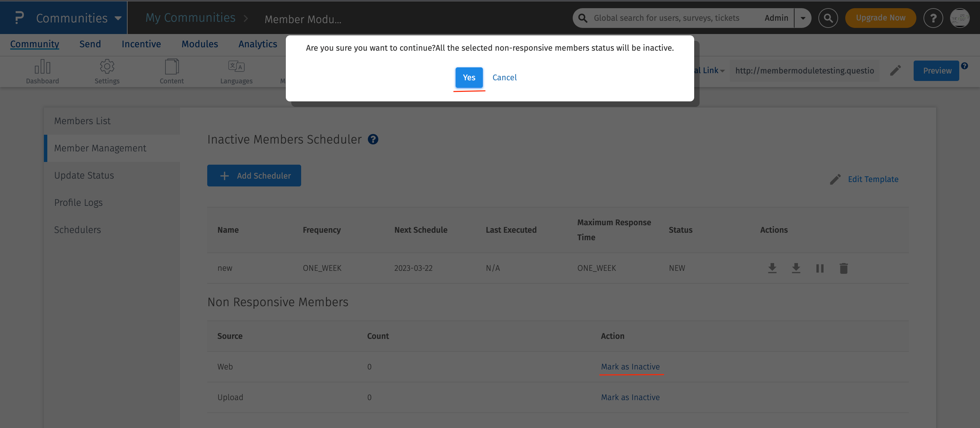
Task: Click the magnifier icon beside Upgrade Now
Action: 828,17
